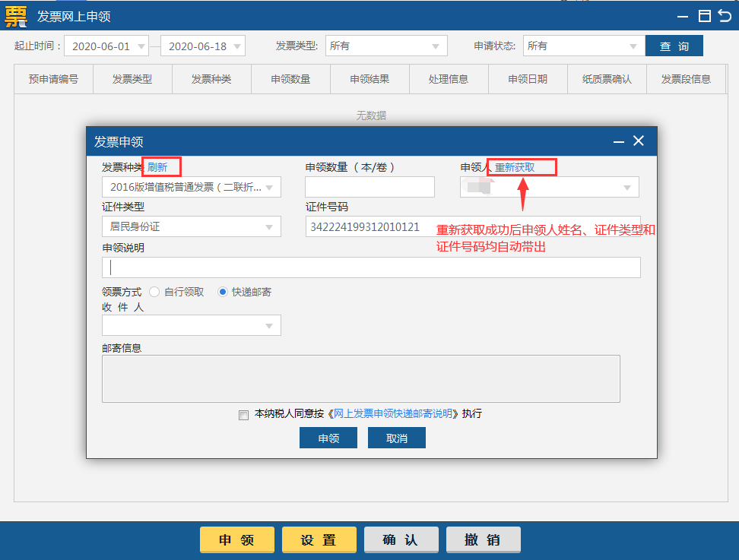Click the 发票类型 column header
Screen dimensions: 739x560
[132, 79]
